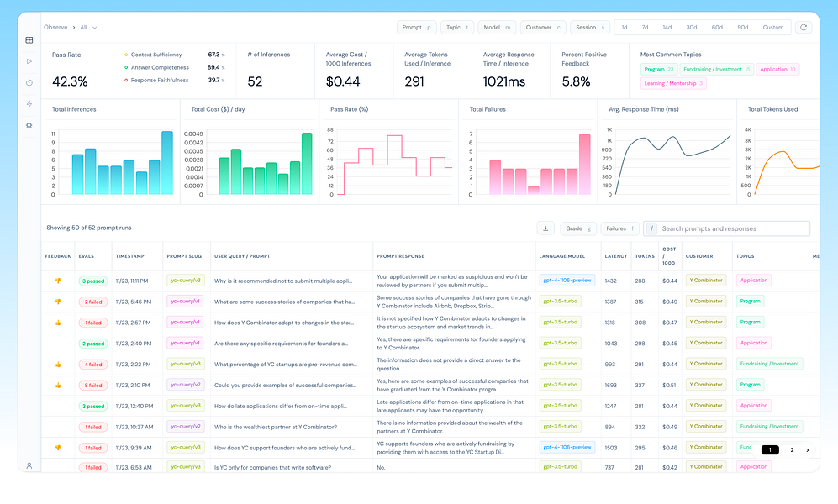This screenshot has height=504, width=838.
Task: Select the 7d time range
Action: (645, 27)
